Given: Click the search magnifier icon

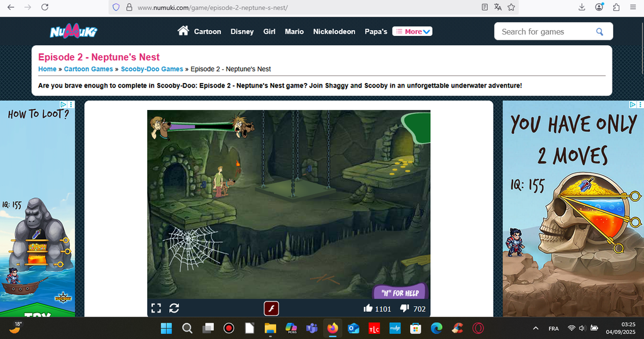Looking at the screenshot, I should pyautogui.click(x=599, y=31).
